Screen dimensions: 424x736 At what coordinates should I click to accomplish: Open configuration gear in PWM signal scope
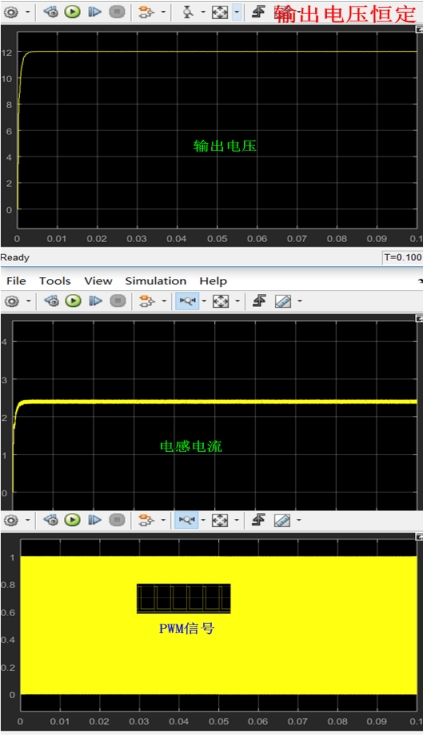click(11, 520)
